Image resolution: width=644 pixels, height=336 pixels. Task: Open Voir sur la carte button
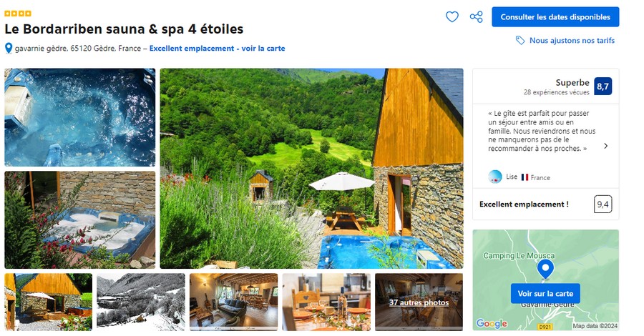(545, 293)
